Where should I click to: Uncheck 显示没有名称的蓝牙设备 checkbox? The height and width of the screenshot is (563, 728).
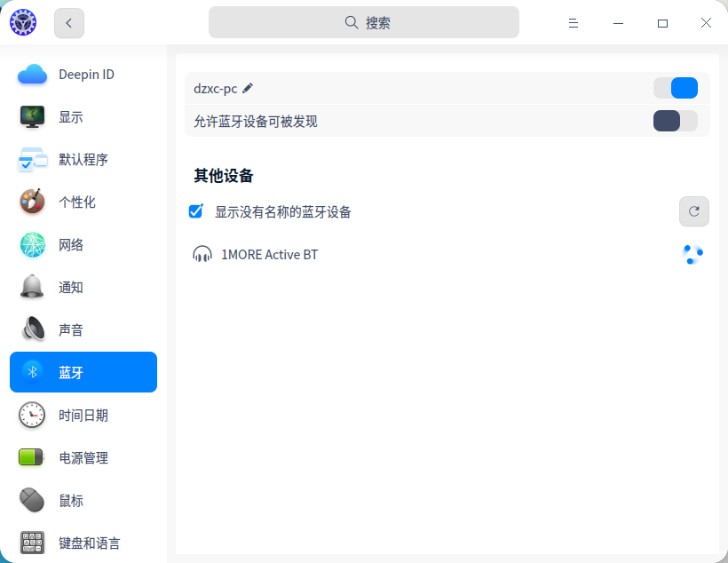click(196, 210)
